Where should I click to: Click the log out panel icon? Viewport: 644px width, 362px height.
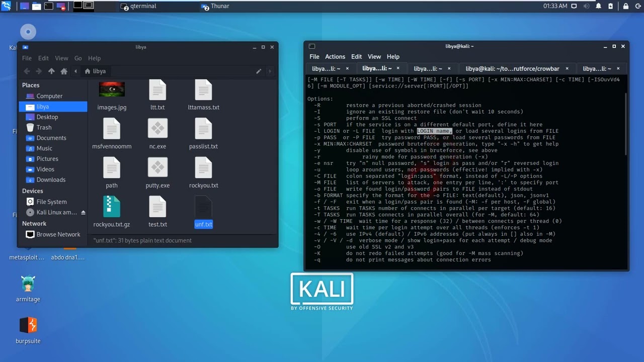[x=637, y=6]
